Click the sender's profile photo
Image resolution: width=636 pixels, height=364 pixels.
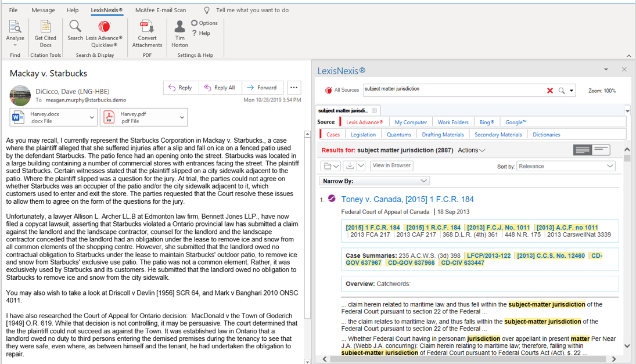tap(20, 95)
